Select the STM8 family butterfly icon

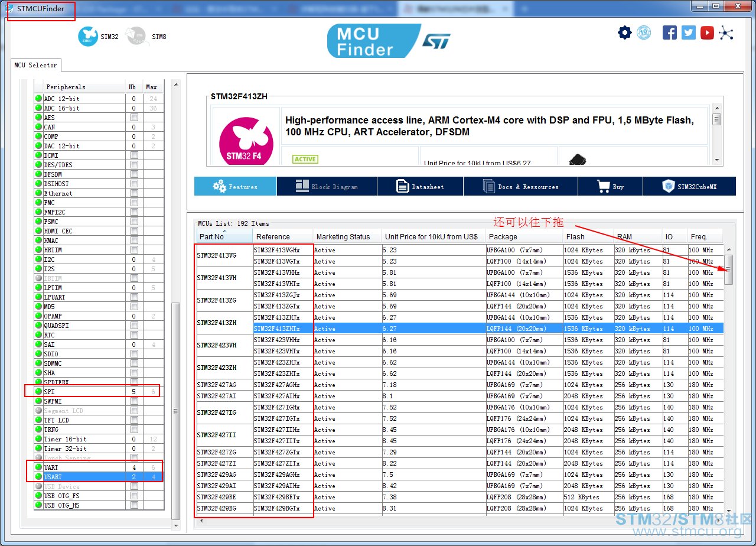coord(136,36)
